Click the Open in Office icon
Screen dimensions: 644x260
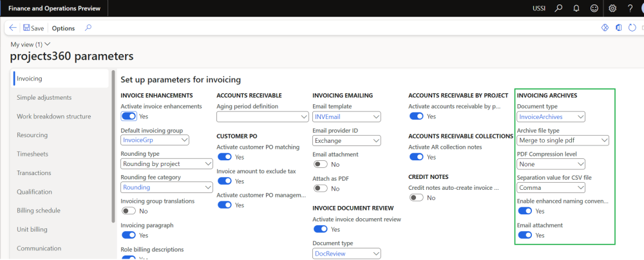coord(619,28)
